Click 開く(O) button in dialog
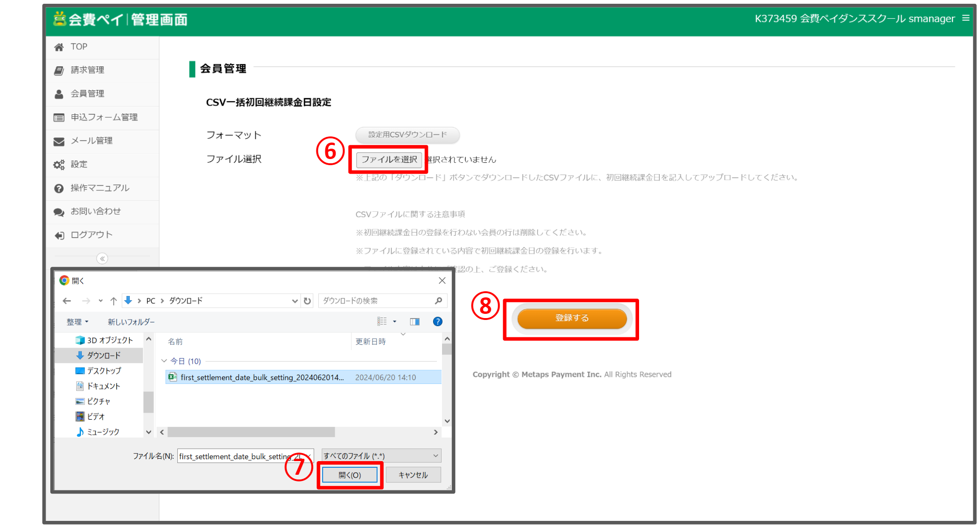The width and height of the screenshot is (980, 527). (349, 475)
